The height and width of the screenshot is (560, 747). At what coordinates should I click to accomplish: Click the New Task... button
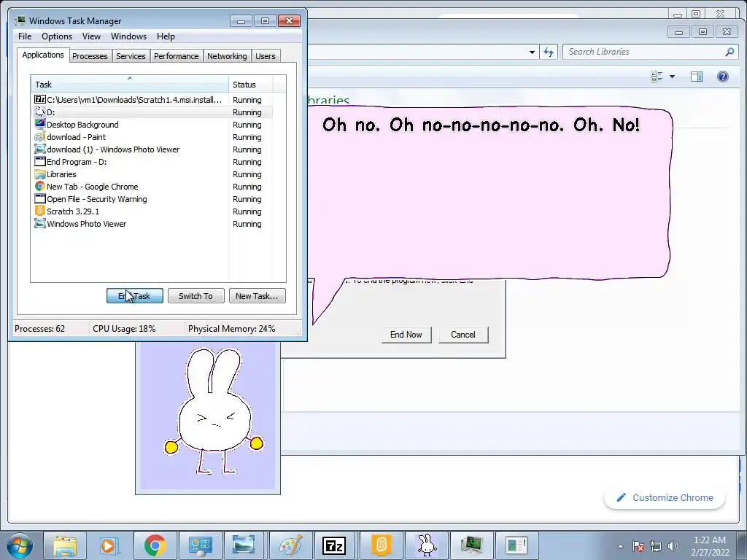258,296
